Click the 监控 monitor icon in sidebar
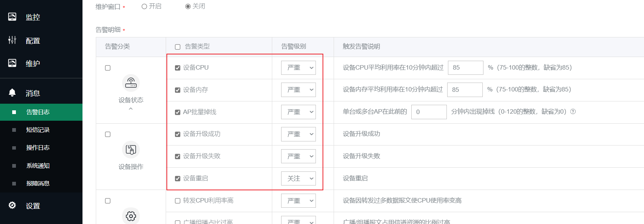The height and width of the screenshot is (224, 644). [x=12, y=17]
